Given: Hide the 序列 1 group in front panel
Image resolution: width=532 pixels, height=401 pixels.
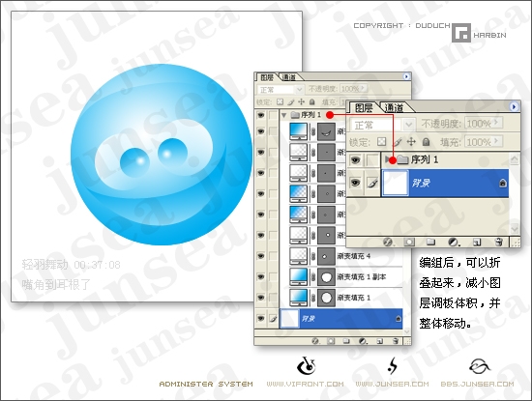Looking at the screenshot, I should (x=355, y=159).
